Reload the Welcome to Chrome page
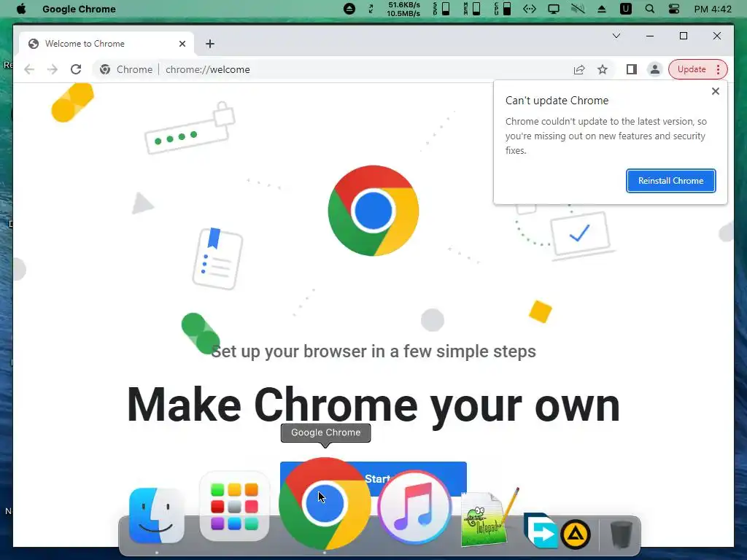Image resolution: width=747 pixels, height=560 pixels. [x=76, y=69]
